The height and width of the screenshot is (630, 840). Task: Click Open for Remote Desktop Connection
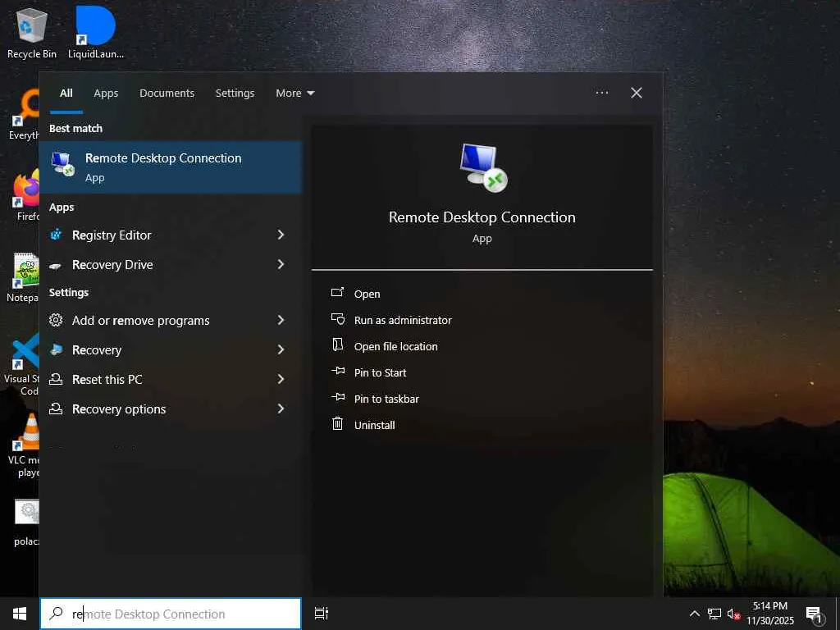pyautogui.click(x=367, y=294)
